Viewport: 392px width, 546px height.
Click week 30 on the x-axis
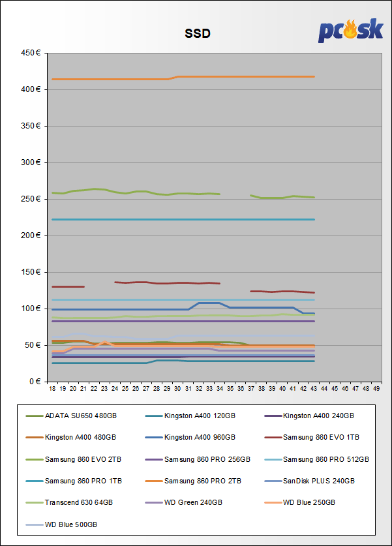point(177,389)
